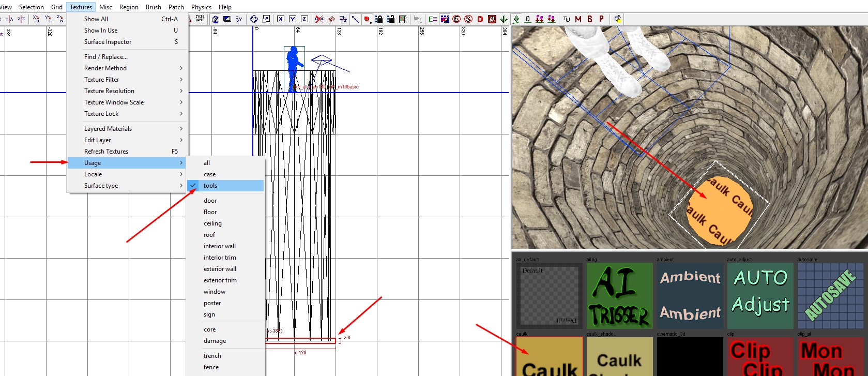Click the Y axis lock icon
This screenshot has width=868, height=376.
point(293,19)
